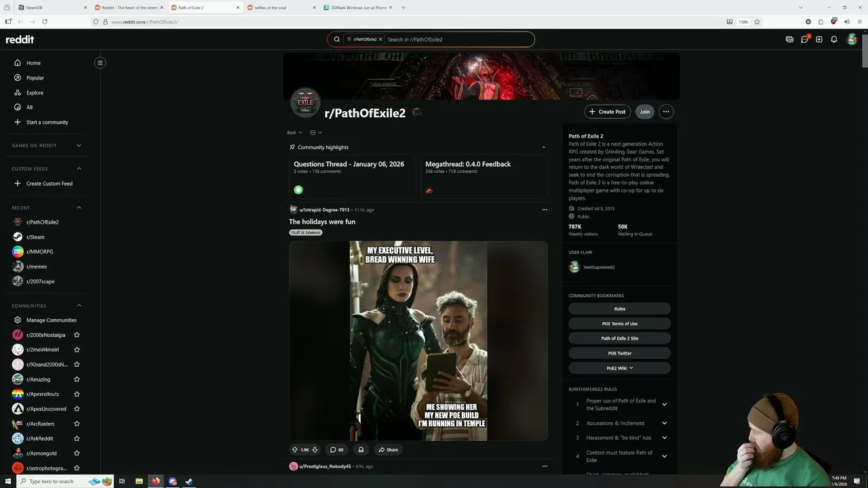Join r/PathOfExile2 community
868x488 pixels.
pyautogui.click(x=645, y=112)
